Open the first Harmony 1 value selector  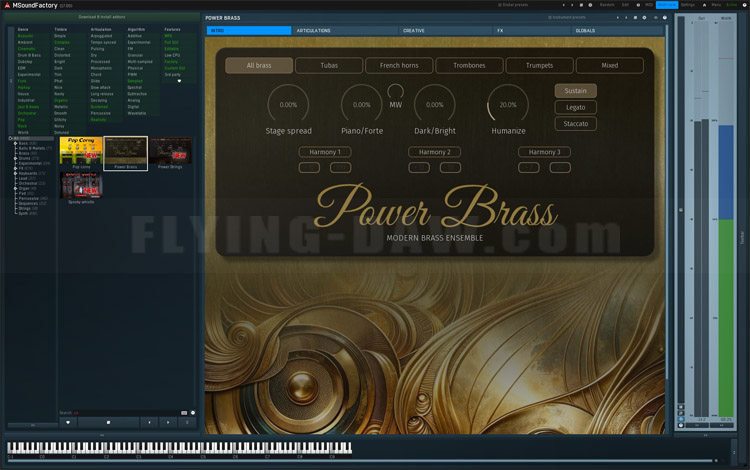[309, 167]
